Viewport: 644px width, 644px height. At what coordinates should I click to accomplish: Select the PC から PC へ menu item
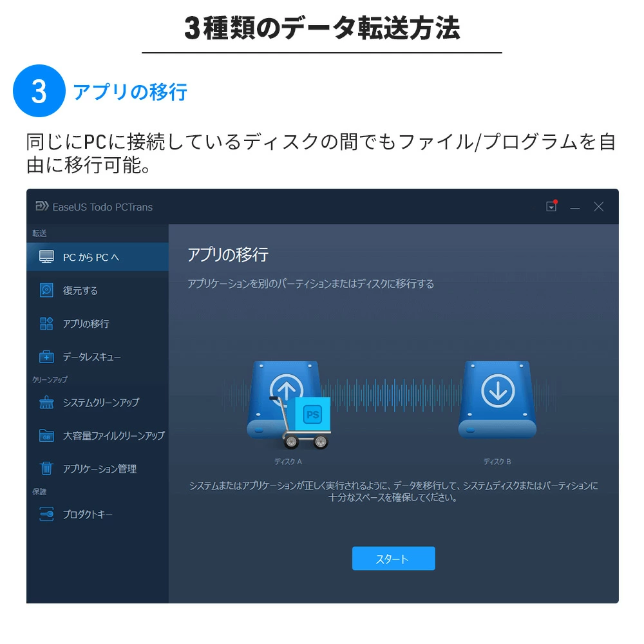[x=97, y=257]
